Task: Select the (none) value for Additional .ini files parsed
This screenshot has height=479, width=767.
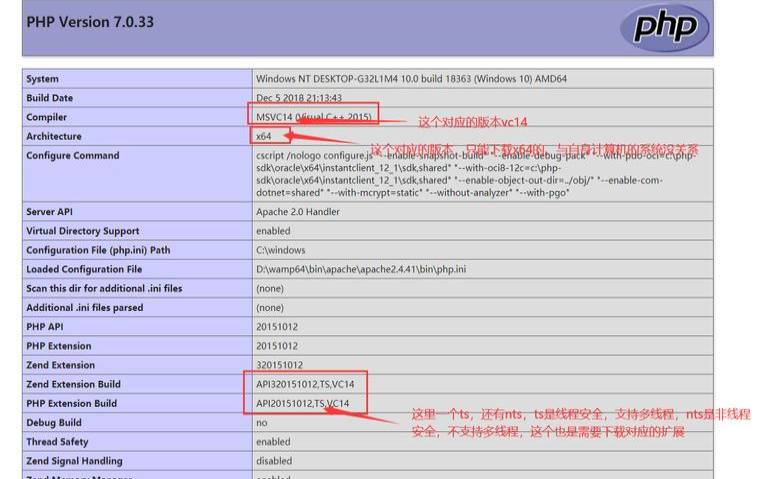Action: click(x=270, y=308)
